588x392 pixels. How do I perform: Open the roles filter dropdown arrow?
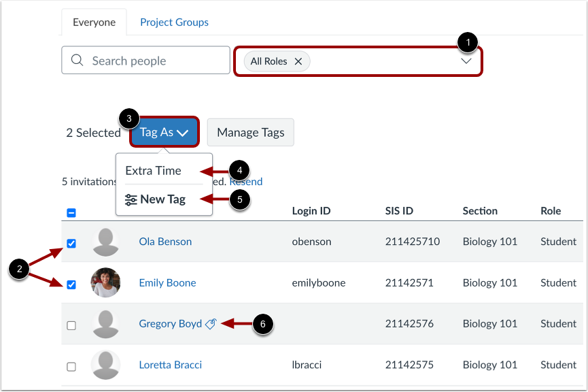tap(466, 61)
